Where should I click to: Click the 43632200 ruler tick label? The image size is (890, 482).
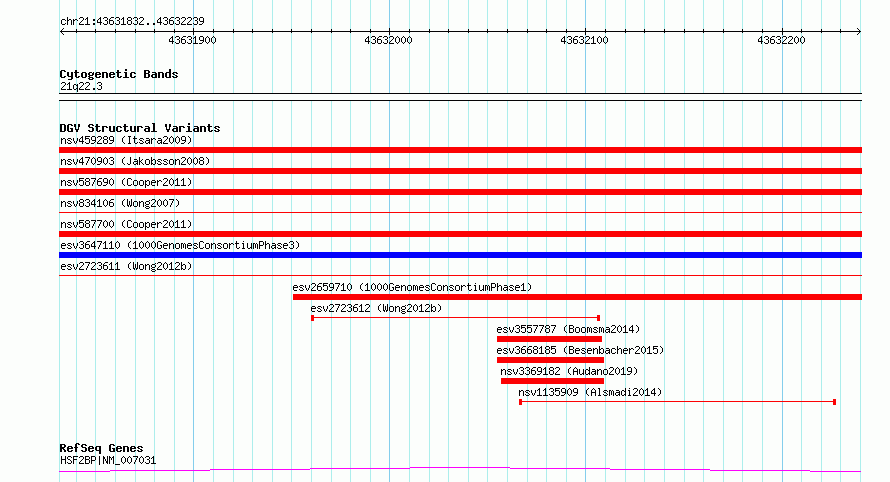[x=781, y=40]
